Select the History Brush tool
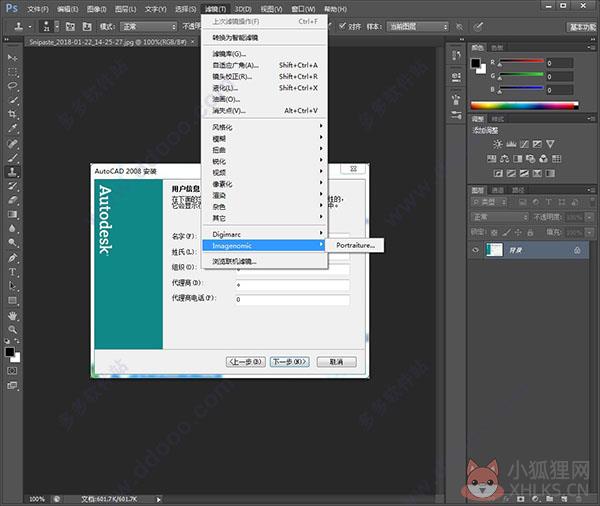 coord(12,186)
